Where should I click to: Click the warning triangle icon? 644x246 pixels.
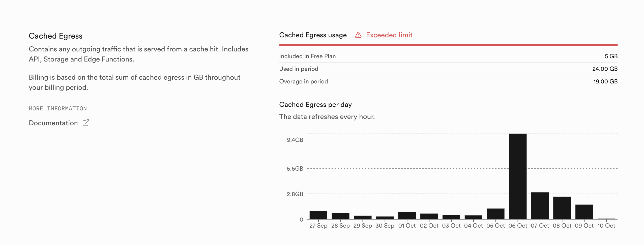358,35
